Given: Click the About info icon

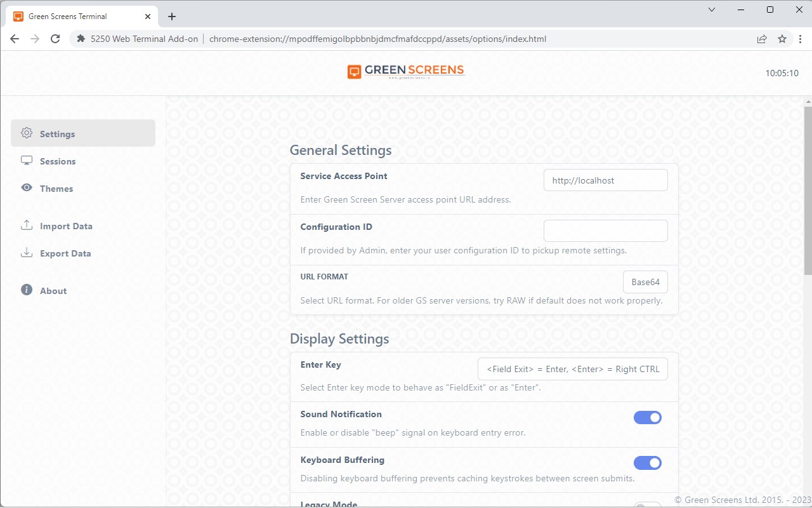Looking at the screenshot, I should point(27,290).
